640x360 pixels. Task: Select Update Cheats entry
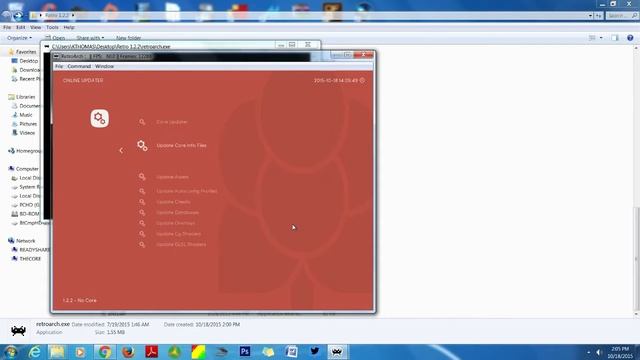click(173, 202)
